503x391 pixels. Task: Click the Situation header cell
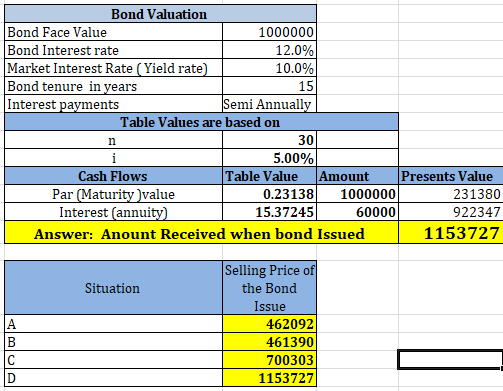tap(114, 288)
